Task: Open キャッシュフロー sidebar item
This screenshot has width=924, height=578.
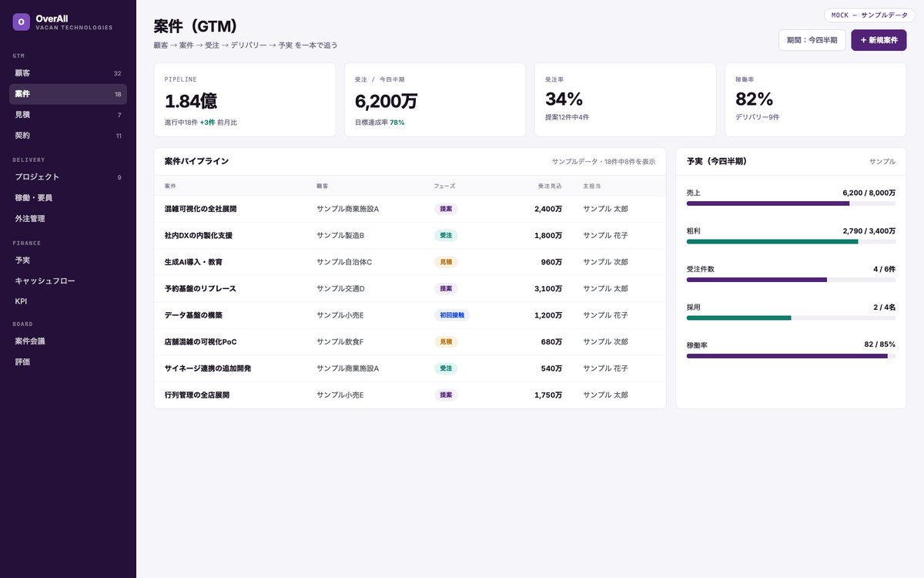Action: coord(68,281)
